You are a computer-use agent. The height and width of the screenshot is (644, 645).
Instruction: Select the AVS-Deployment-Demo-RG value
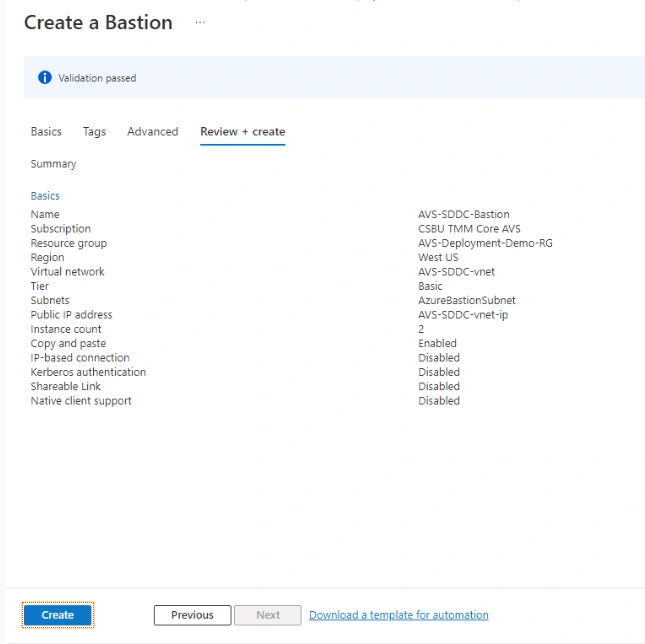(485, 243)
